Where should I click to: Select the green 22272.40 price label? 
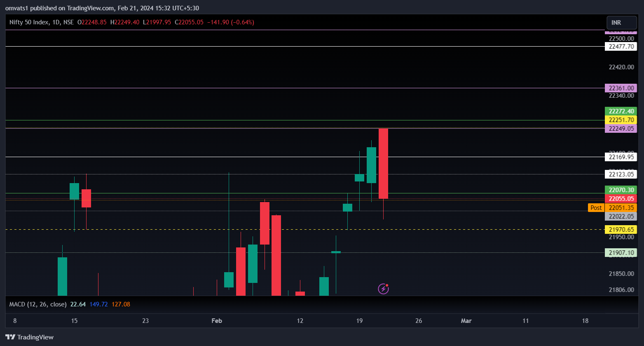pyautogui.click(x=621, y=111)
